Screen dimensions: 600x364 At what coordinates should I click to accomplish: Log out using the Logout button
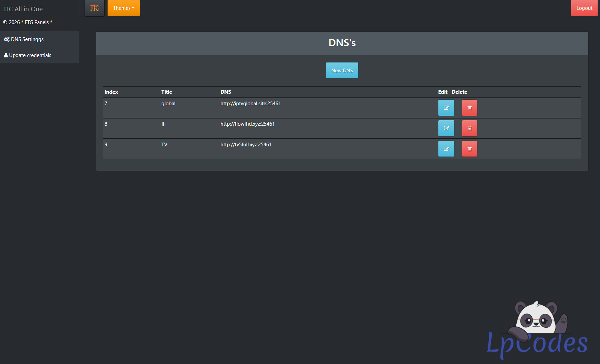(584, 8)
